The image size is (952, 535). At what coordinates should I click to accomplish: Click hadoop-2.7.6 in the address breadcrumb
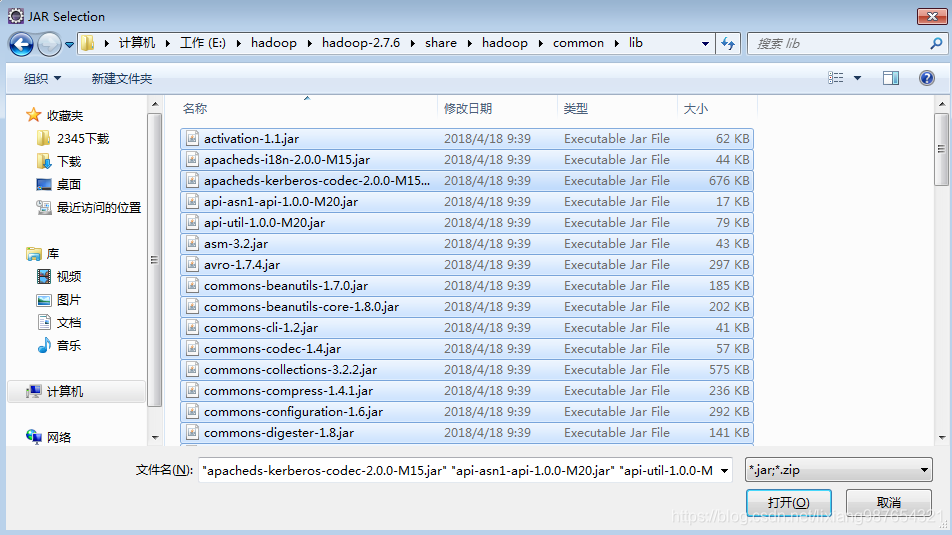point(361,43)
